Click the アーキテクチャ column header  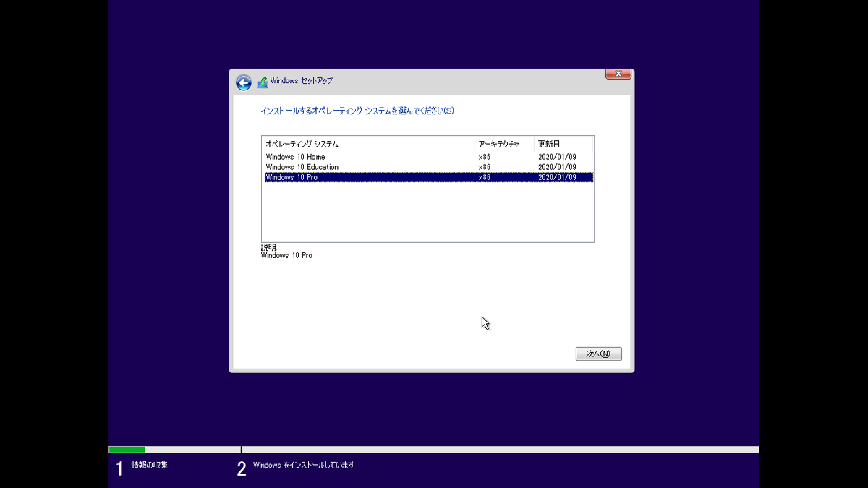click(504, 144)
